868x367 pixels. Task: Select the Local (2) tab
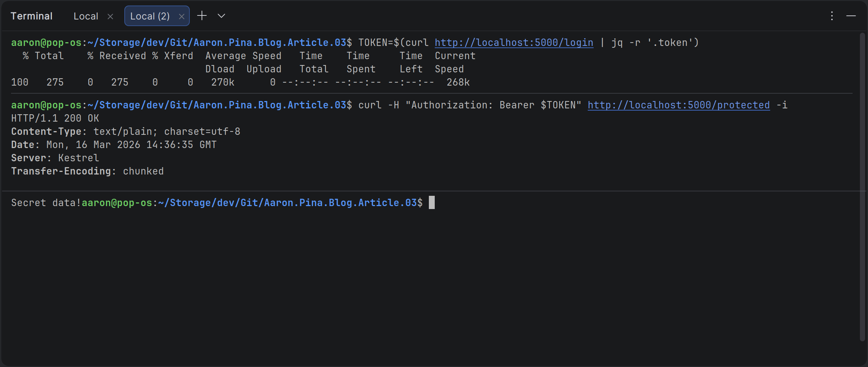tap(150, 16)
